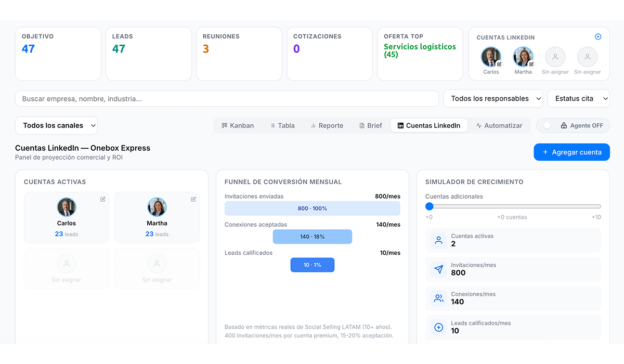Screen dimensions: 624x364
Task: Click the edit pencil on Carlos active account card
Action: [x=103, y=199]
